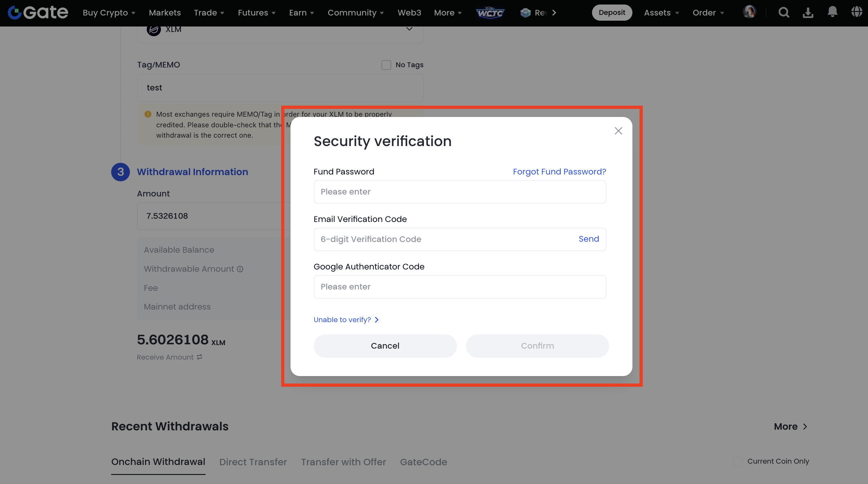This screenshot has height=484, width=868.
Task: Click the Gate logo icon
Action: [x=15, y=13]
